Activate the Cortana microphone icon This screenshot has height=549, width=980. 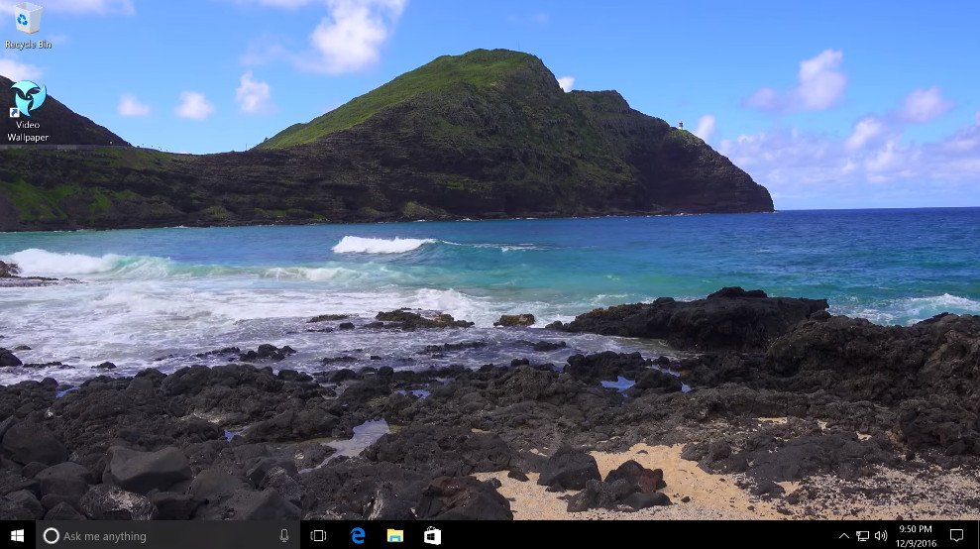click(284, 535)
